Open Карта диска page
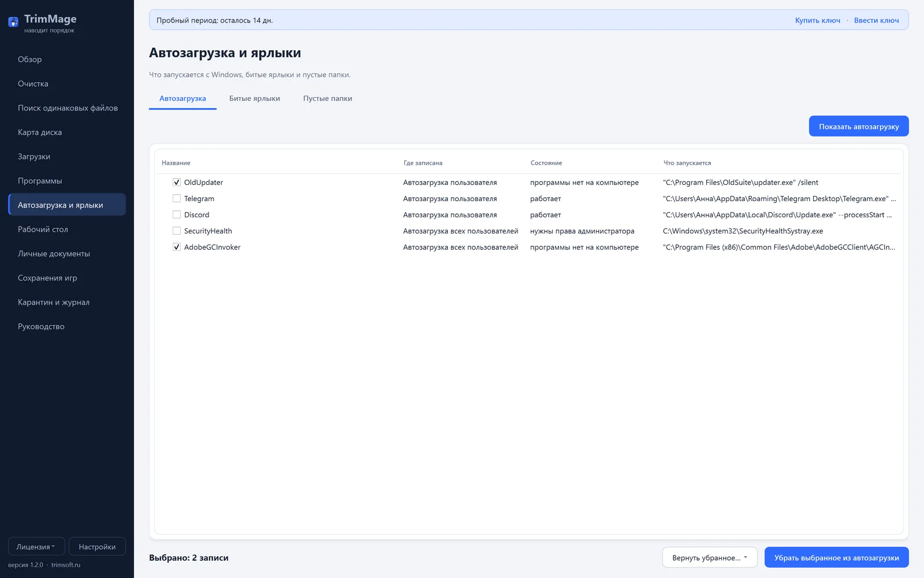This screenshot has width=924, height=578. 67,132
